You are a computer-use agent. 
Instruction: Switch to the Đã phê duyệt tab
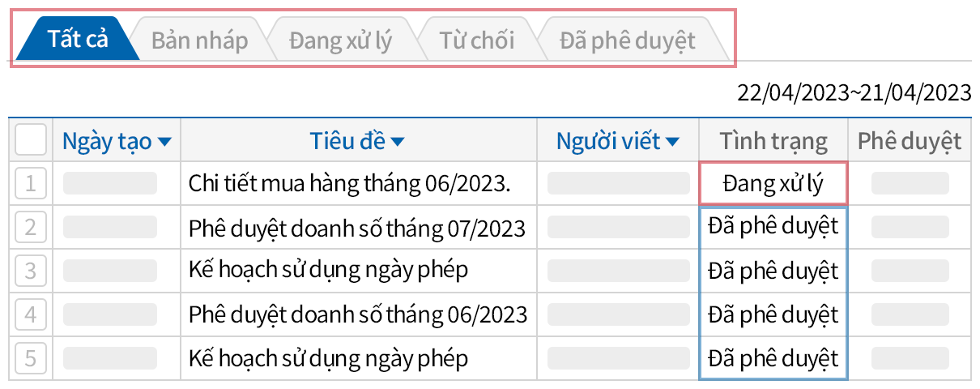628,40
